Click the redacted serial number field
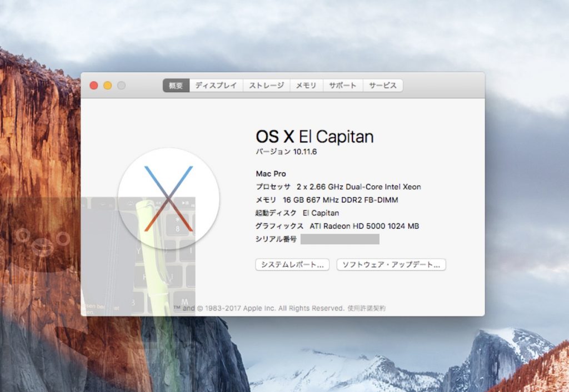This screenshot has width=569, height=392. point(340,239)
